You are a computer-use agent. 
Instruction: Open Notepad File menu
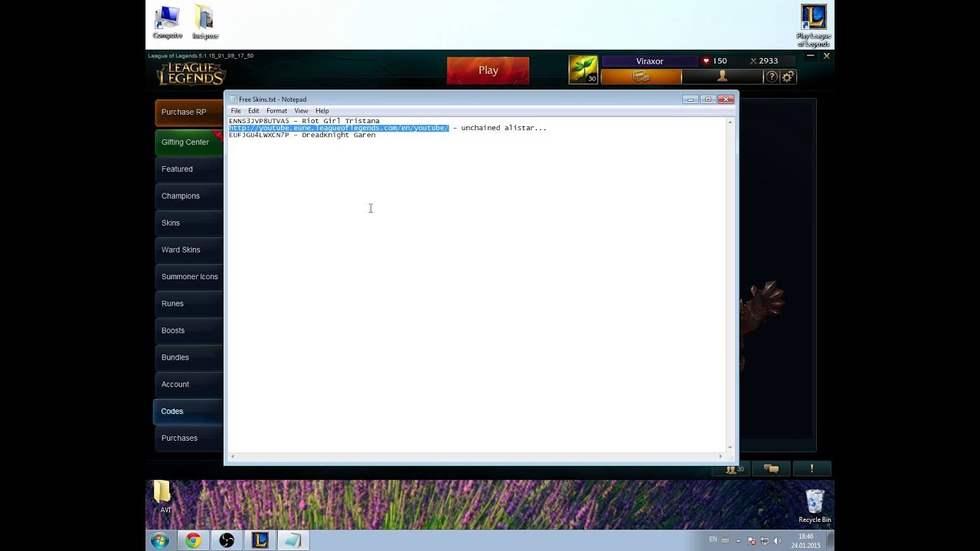(236, 111)
